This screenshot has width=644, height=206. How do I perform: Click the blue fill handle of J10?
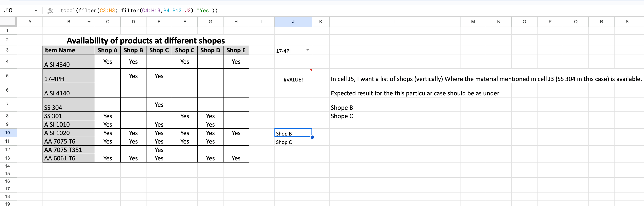tap(312, 137)
